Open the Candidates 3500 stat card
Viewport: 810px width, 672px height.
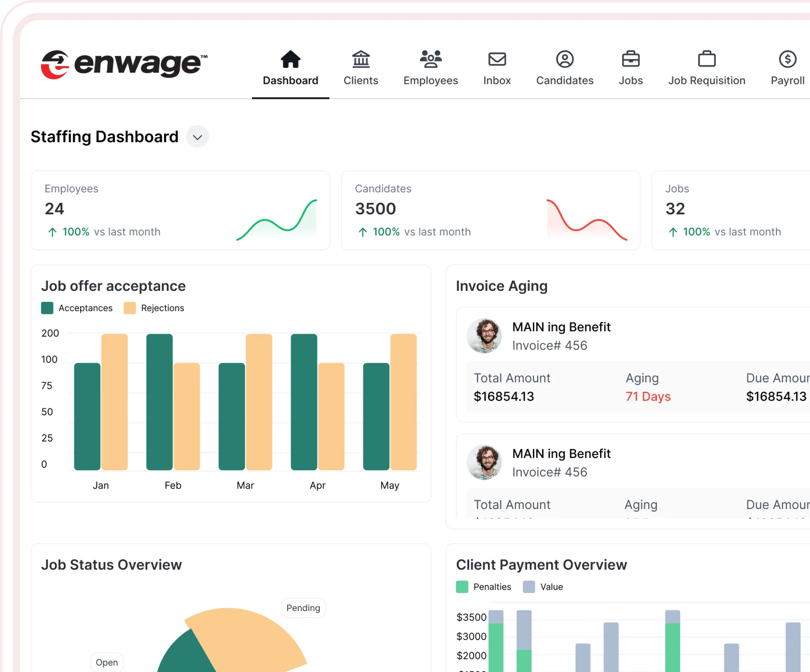(490, 210)
